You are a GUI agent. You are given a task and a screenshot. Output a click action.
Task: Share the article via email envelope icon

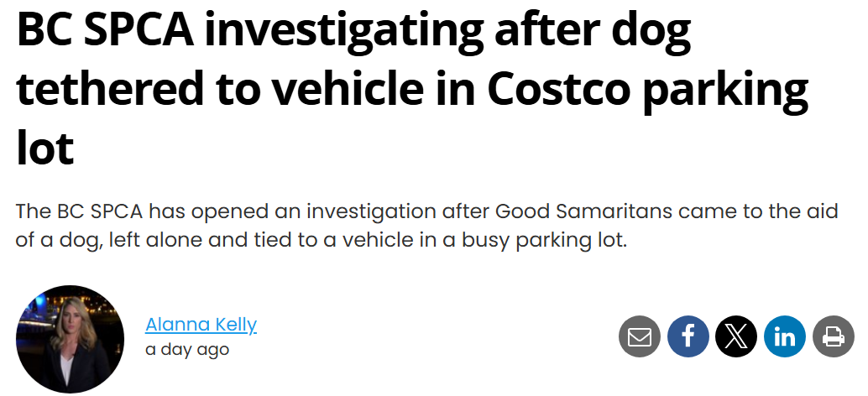click(x=640, y=336)
